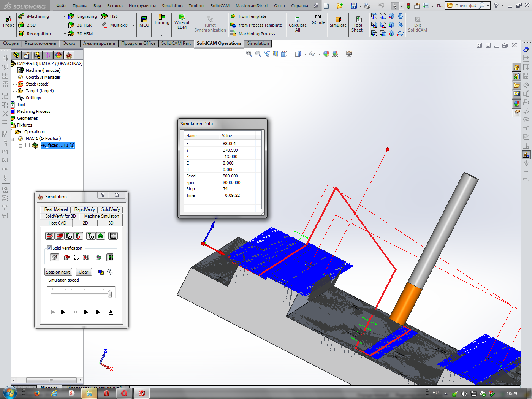
Task: Open the Turning dropdown arrow
Action: tap(161, 35)
